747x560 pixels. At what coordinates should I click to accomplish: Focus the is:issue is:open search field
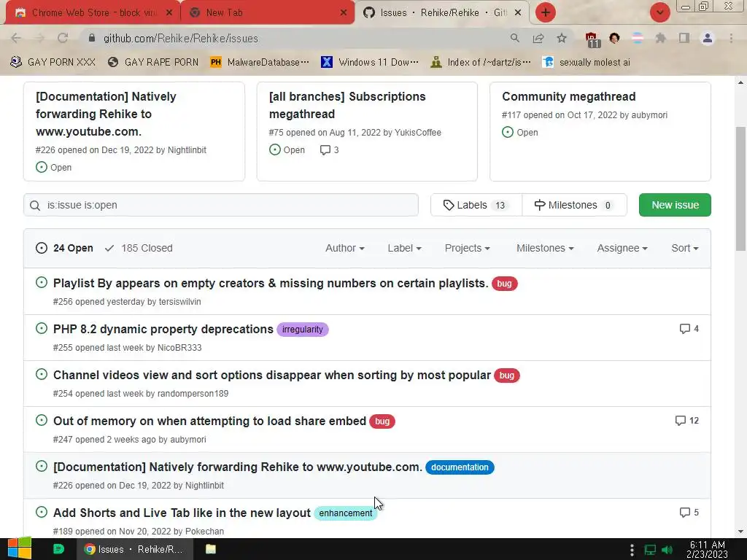[221, 205]
